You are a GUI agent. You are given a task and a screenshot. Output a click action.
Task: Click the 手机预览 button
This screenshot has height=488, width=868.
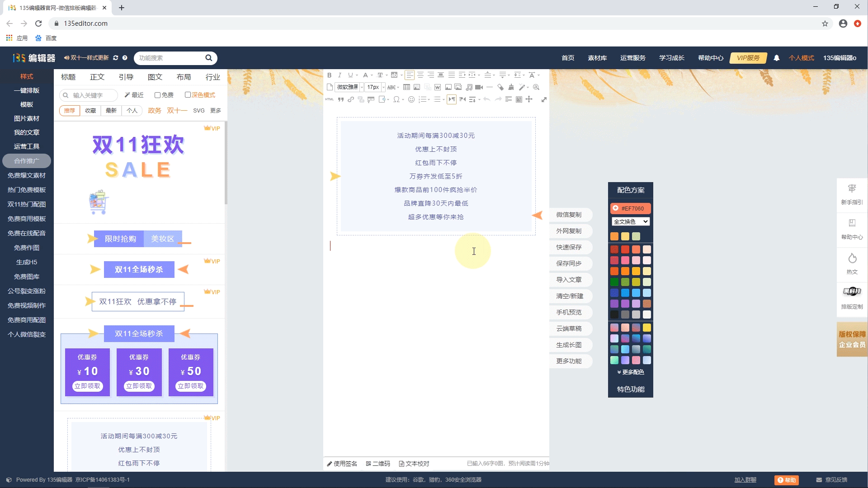pyautogui.click(x=569, y=312)
